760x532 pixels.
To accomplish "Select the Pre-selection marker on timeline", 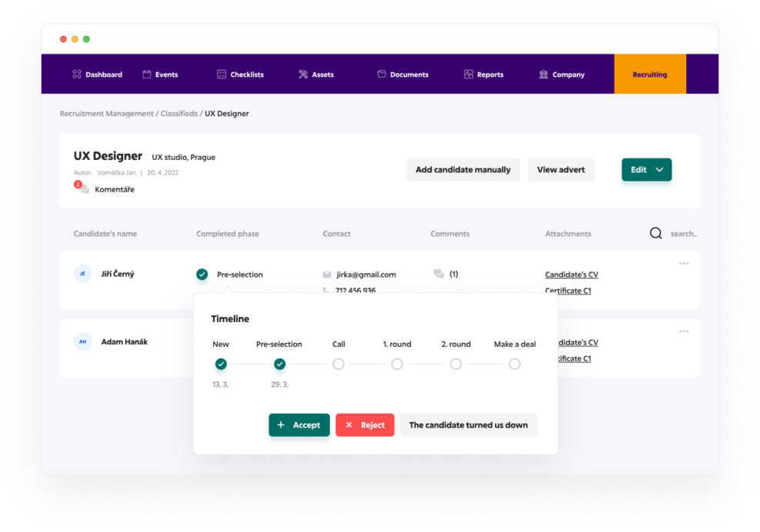I will tap(280, 364).
